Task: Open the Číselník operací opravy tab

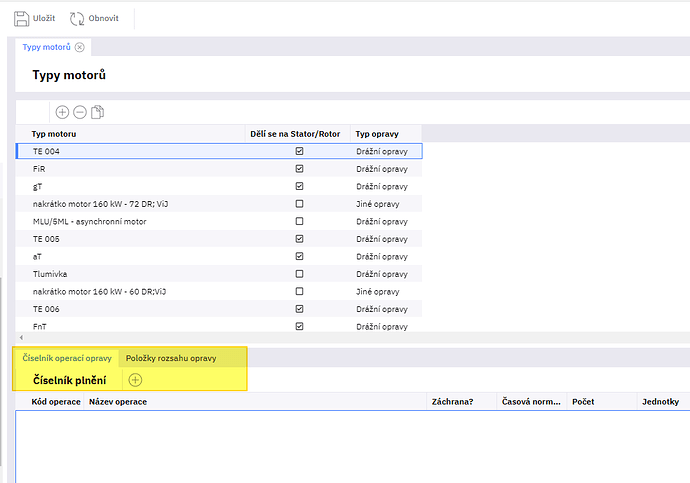Action: 67,358
